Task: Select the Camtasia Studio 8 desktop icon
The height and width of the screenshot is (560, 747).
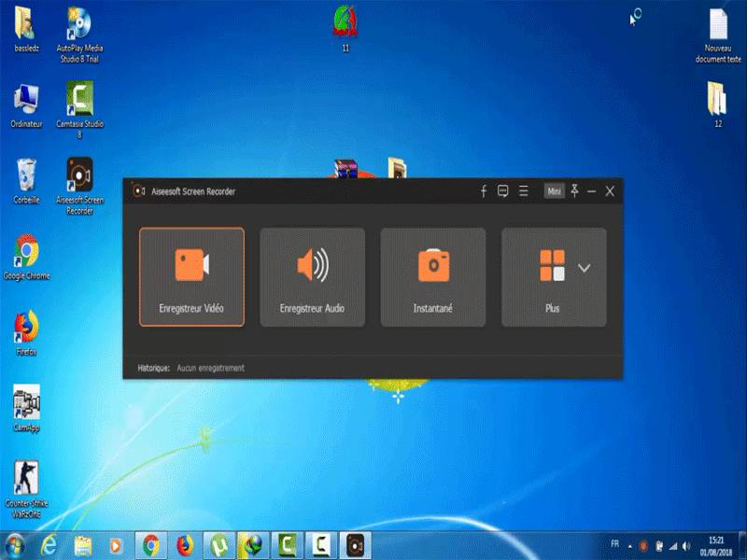Action: click(79, 110)
